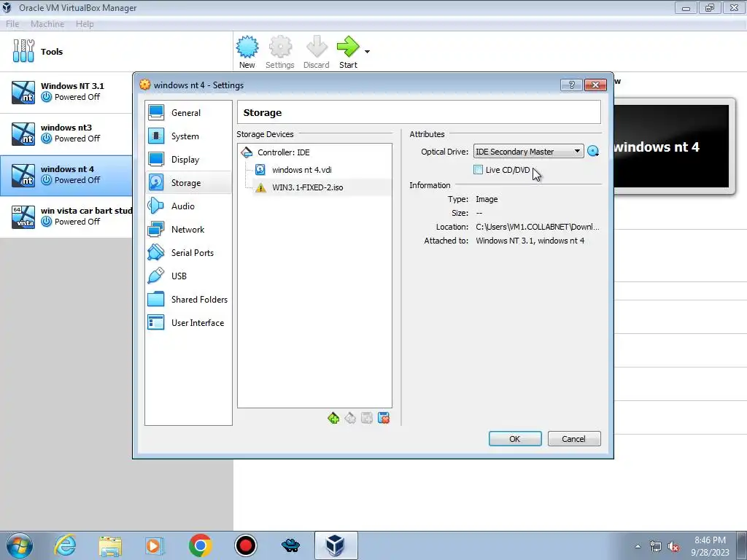747x560 pixels.
Task: Click the VirtualBox taskbar button
Action: [x=336, y=545]
